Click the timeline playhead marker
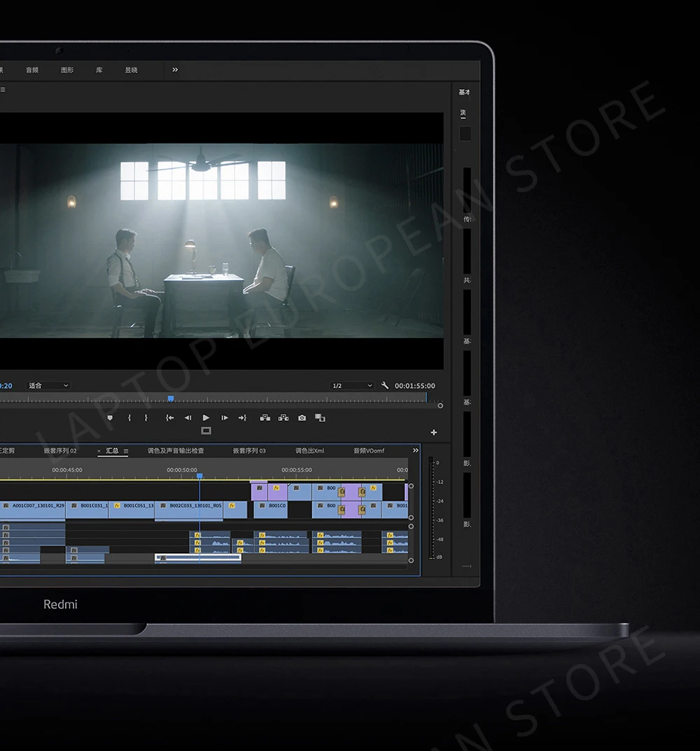The width and height of the screenshot is (700, 751). [199, 476]
